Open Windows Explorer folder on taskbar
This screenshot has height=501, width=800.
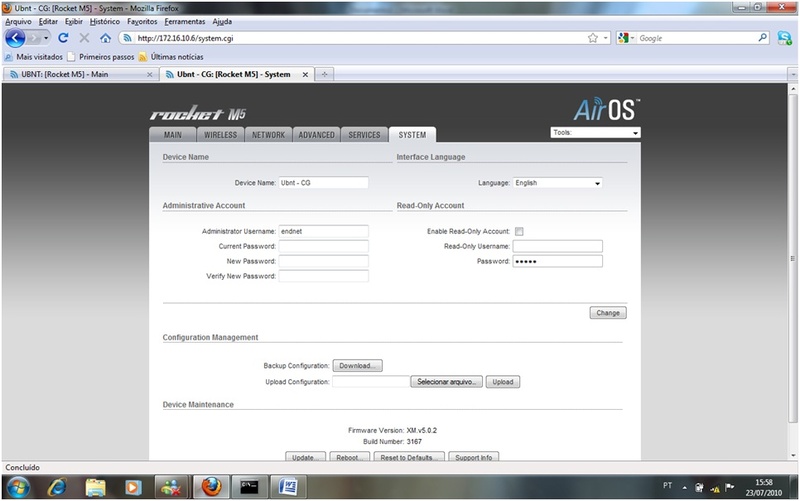click(95, 487)
